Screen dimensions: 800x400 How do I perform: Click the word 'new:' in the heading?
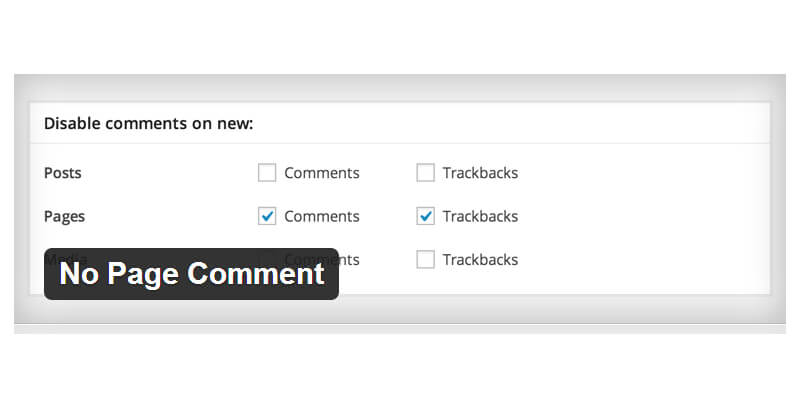coord(234,124)
